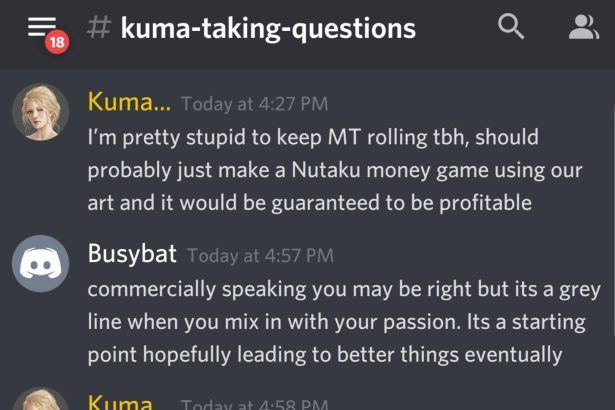615x410 pixels.
Task: Open the hamburger navigation menu
Action: coord(42,27)
